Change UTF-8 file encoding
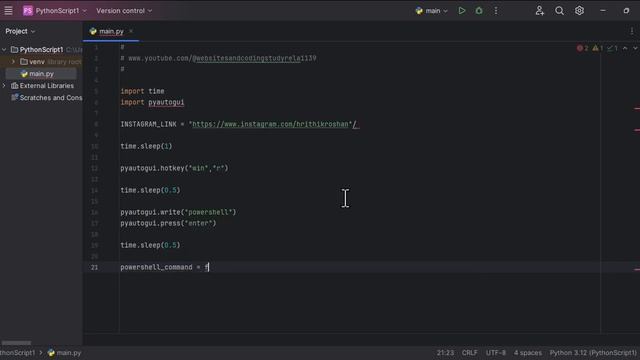 coord(496,353)
